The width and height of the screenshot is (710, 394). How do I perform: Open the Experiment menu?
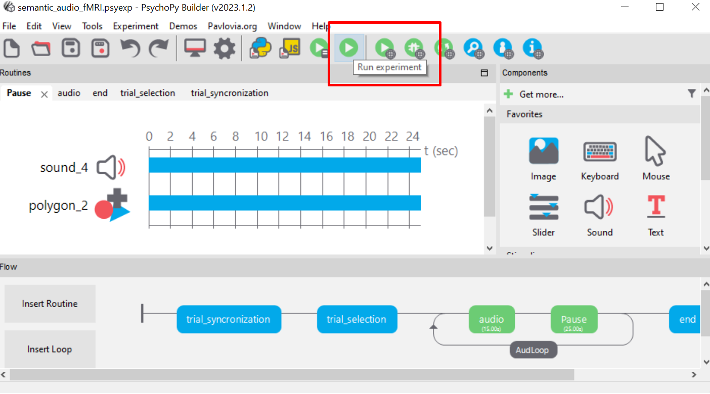[135, 26]
